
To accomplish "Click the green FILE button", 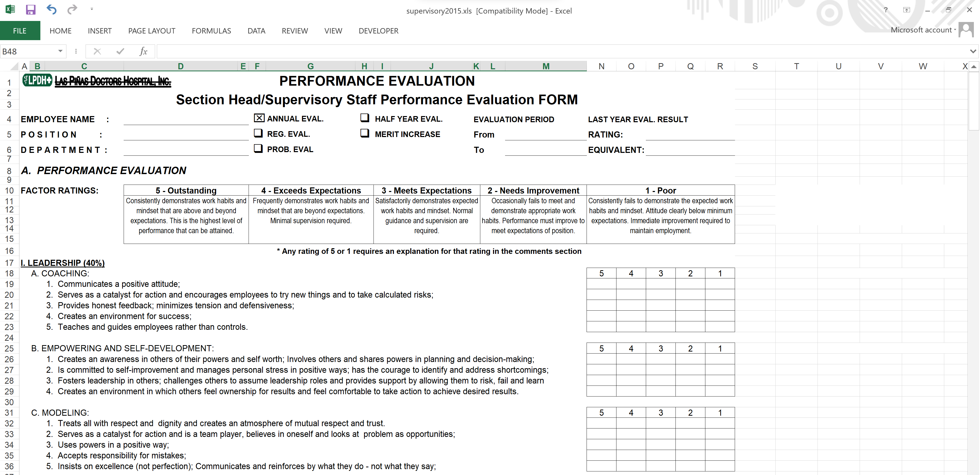I will (20, 31).
